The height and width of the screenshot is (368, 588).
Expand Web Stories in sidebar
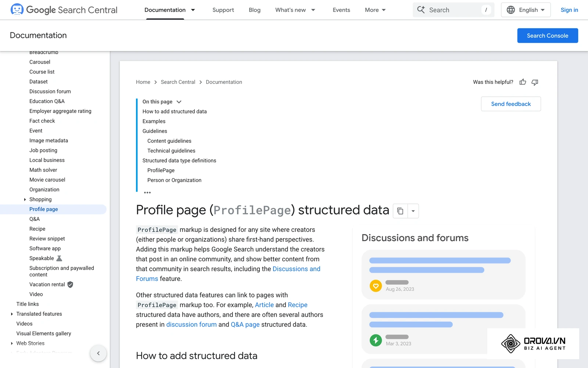(12, 343)
